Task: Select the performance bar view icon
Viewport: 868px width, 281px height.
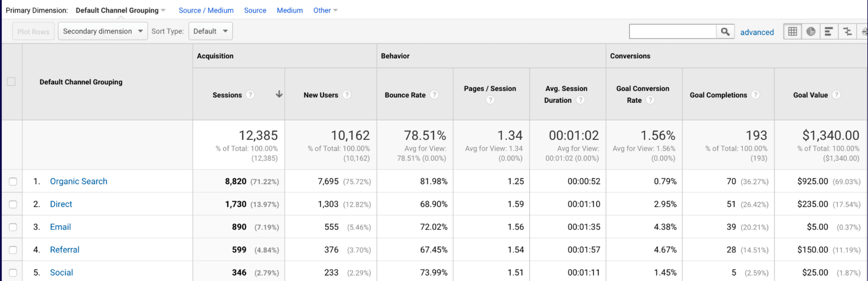Action: click(829, 32)
